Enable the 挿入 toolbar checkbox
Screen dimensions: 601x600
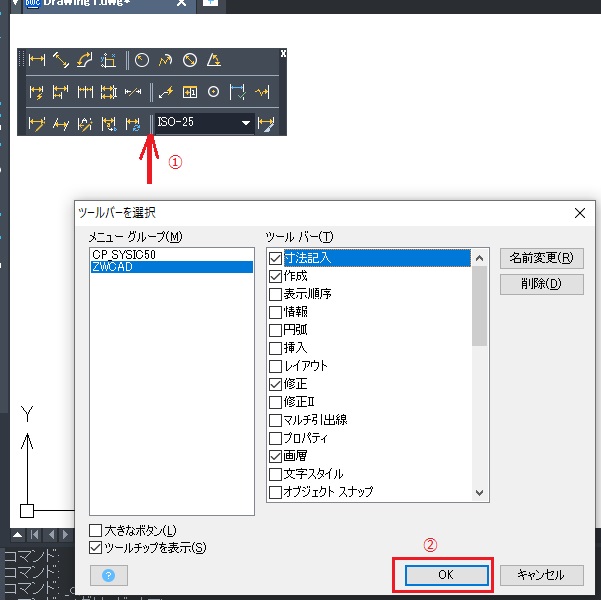coord(275,348)
